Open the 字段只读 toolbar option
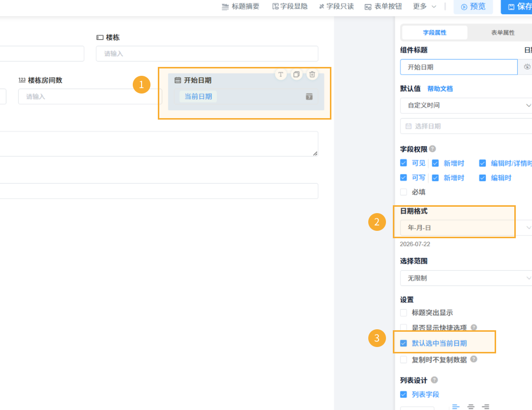The image size is (532, 410). click(336, 6)
